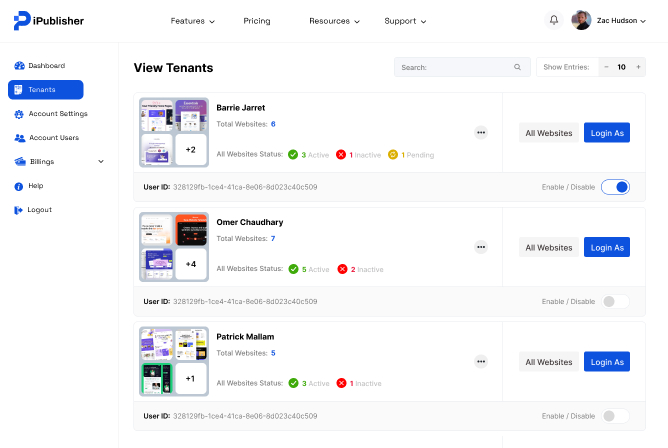The image size is (668, 448).
Task: Click Logout in the sidebar
Action: [33, 210]
